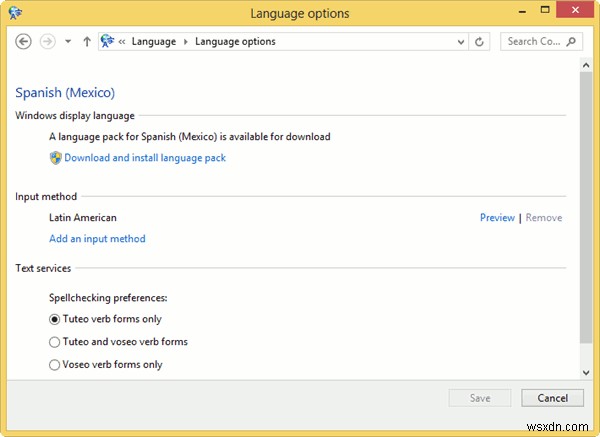Click the Forward navigation arrow
The width and height of the screenshot is (600, 437).
[x=47, y=41]
